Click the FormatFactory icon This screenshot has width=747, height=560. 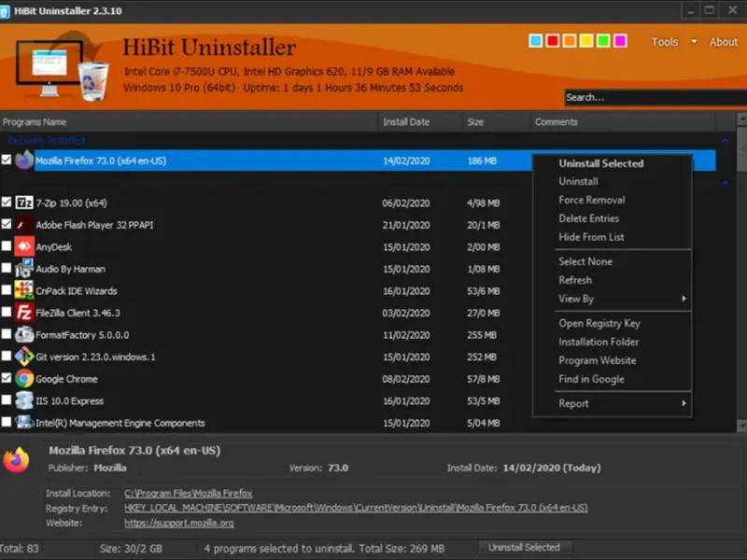24,335
